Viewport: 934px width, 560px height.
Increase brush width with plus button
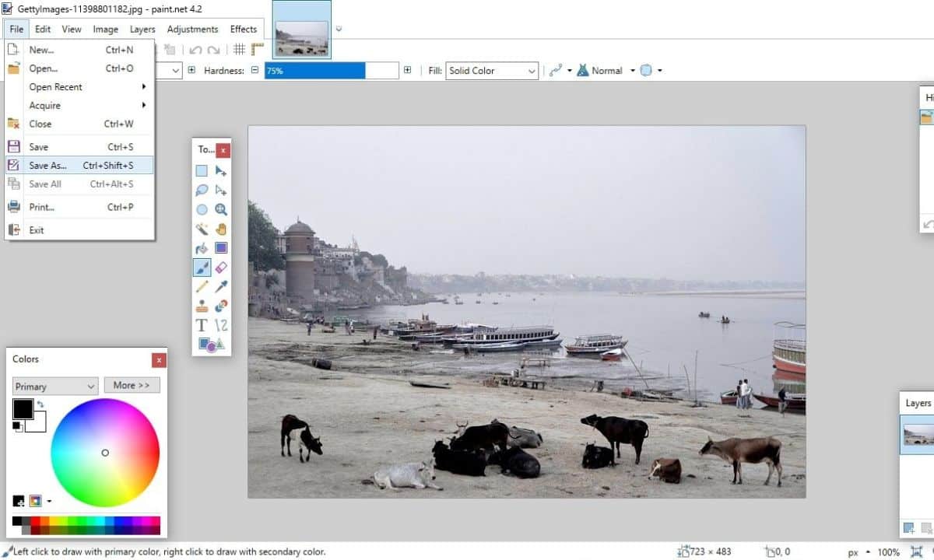point(191,71)
